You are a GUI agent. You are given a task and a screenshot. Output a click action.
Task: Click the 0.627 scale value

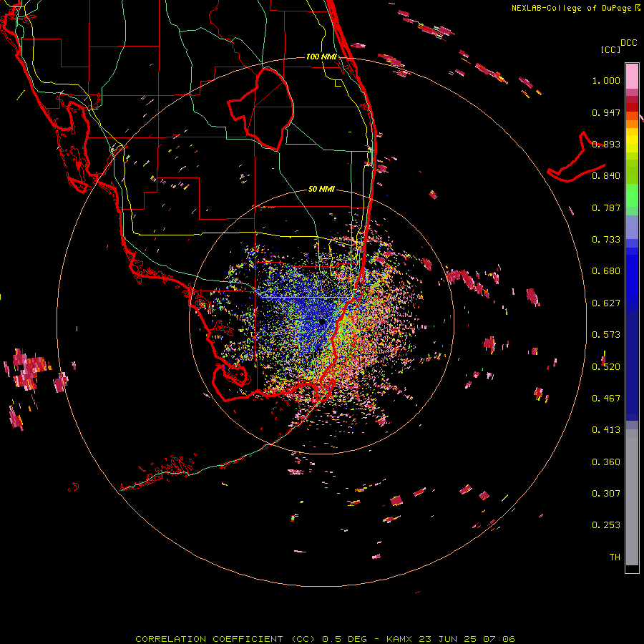606,303
